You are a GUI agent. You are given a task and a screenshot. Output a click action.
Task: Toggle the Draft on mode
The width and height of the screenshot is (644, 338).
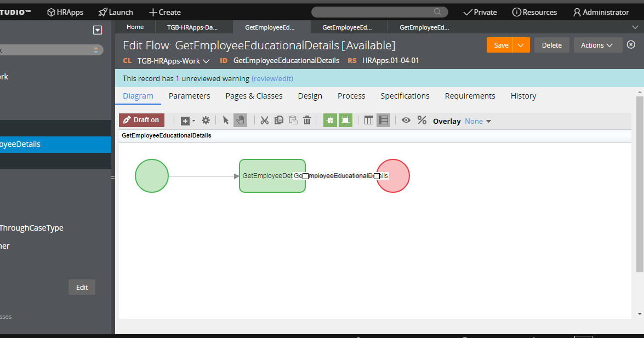141,119
